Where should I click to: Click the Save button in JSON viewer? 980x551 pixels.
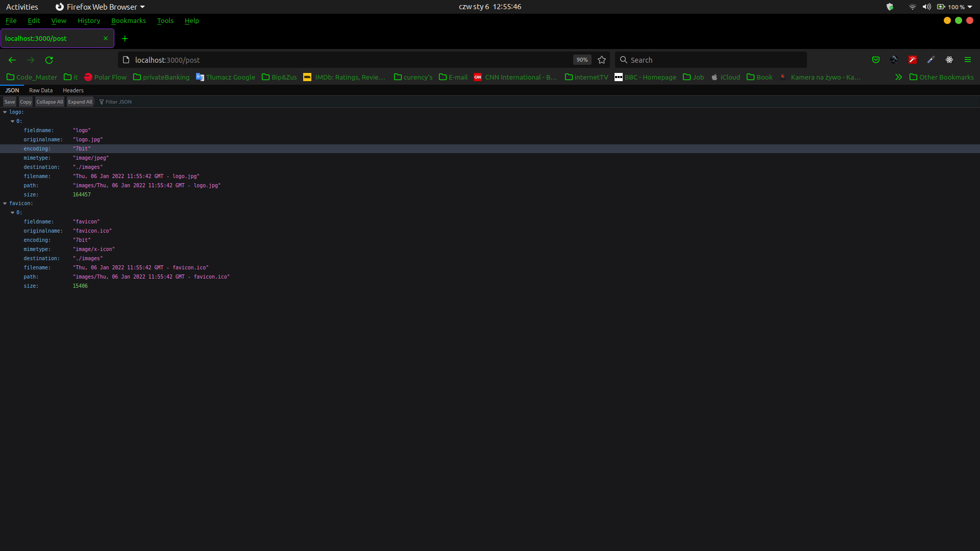click(x=10, y=102)
